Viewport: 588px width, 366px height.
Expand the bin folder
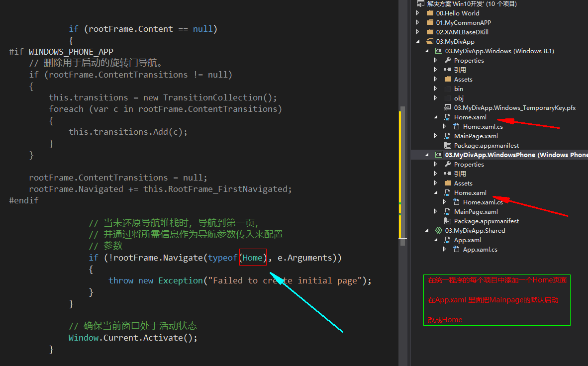click(435, 89)
